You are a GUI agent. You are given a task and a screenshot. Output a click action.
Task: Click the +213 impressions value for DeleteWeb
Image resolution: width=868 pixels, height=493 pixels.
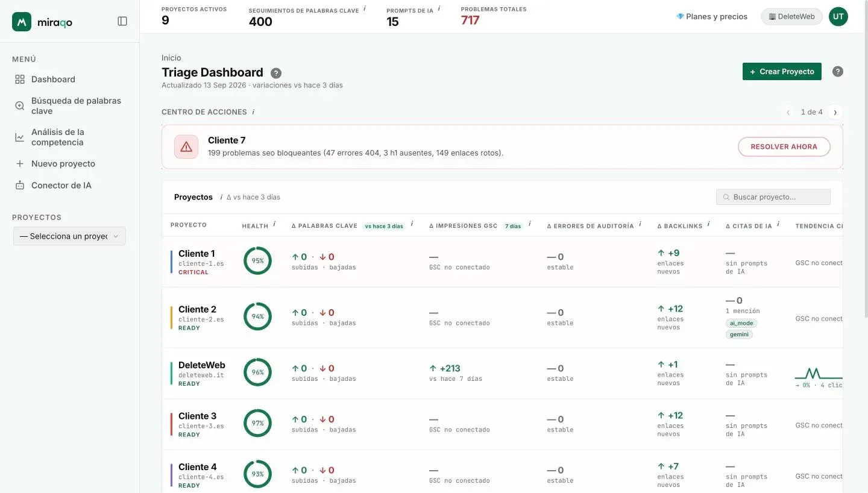pyautogui.click(x=445, y=368)
